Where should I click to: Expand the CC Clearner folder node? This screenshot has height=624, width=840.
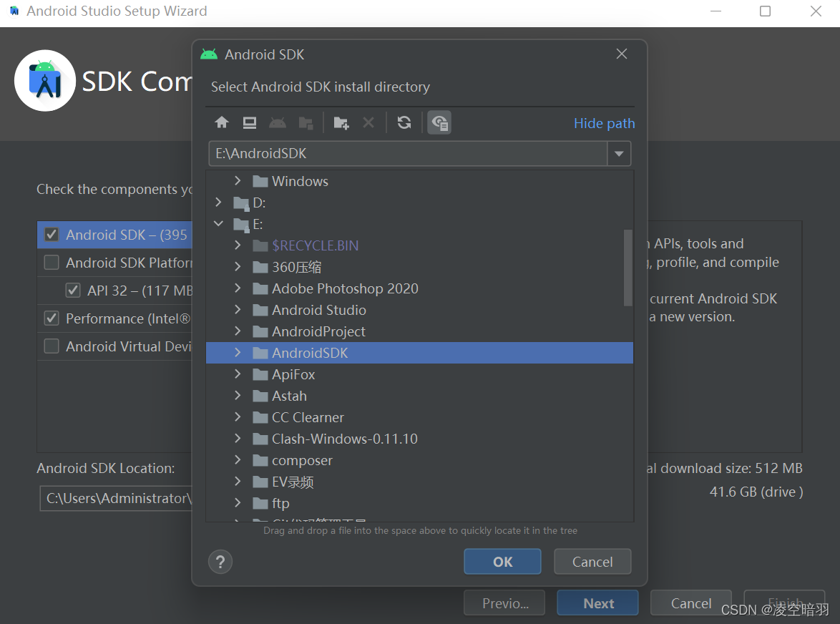(238, 416)
